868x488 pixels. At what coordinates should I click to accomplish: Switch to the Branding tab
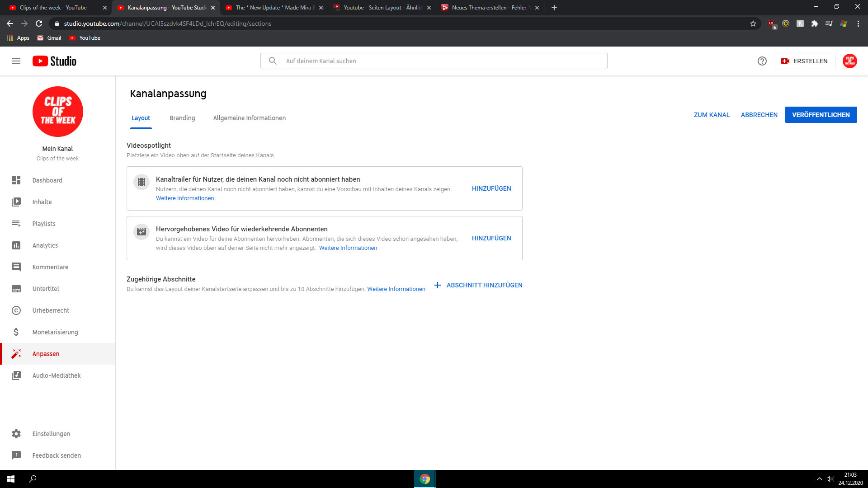tap(182, 118)
